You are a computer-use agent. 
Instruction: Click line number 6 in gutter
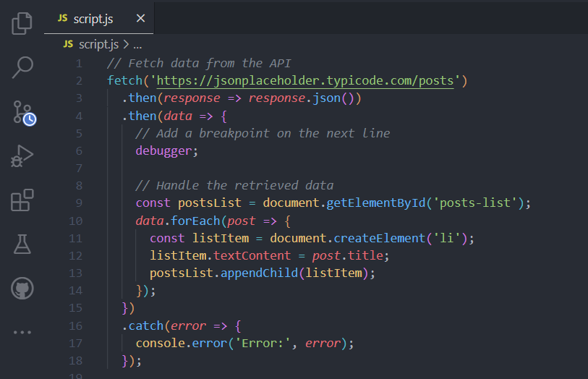(x=79, y=151)
